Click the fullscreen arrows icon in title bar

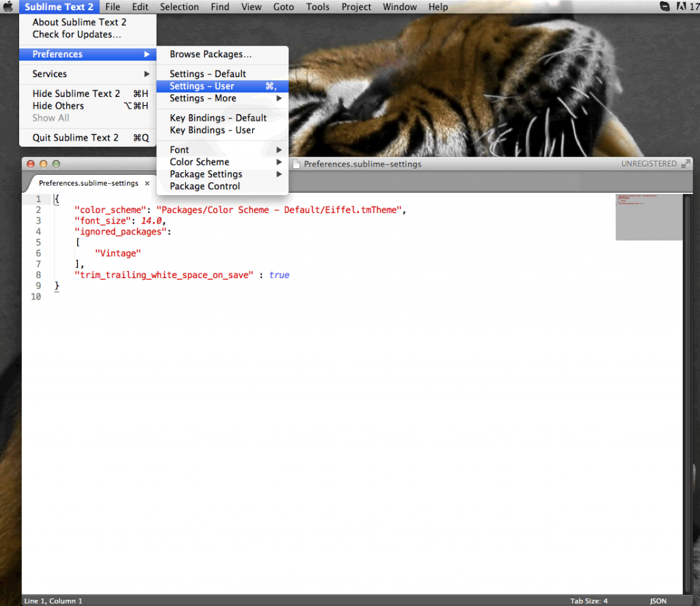[686, 164]
